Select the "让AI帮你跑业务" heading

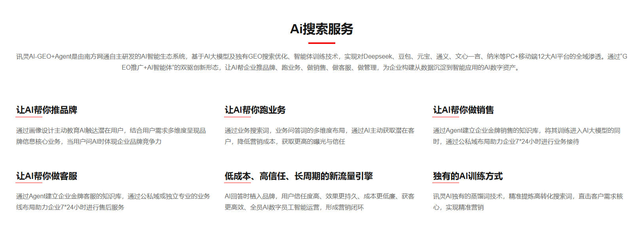point(255,110)
